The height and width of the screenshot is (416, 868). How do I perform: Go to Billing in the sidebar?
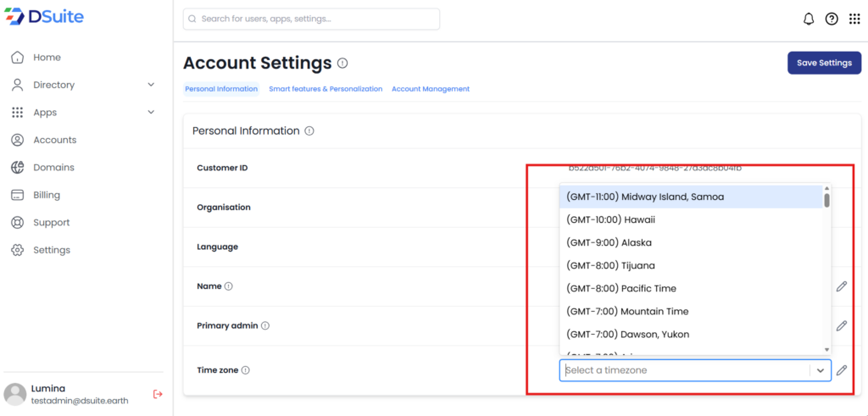click(47, 195)
